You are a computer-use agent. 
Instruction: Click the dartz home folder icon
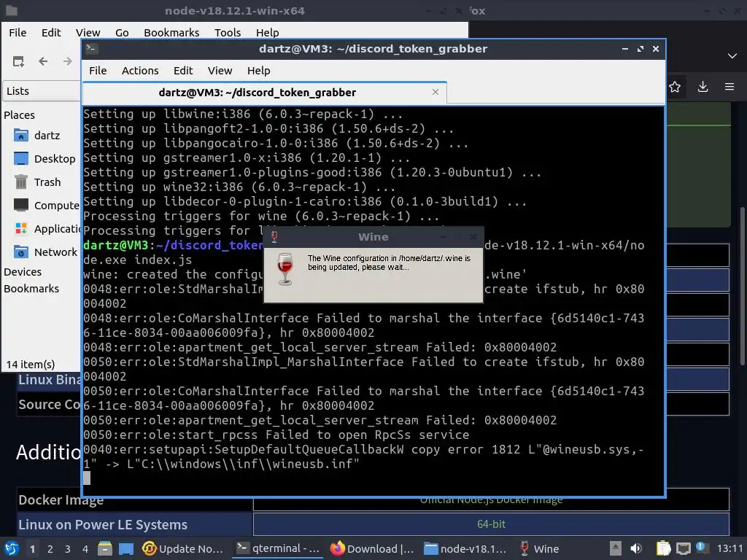click(x=20, y=136)
